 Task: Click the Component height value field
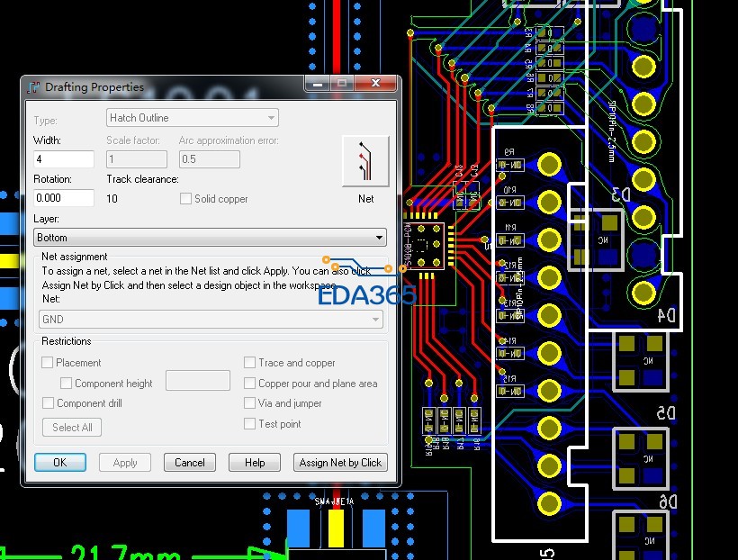198,381
